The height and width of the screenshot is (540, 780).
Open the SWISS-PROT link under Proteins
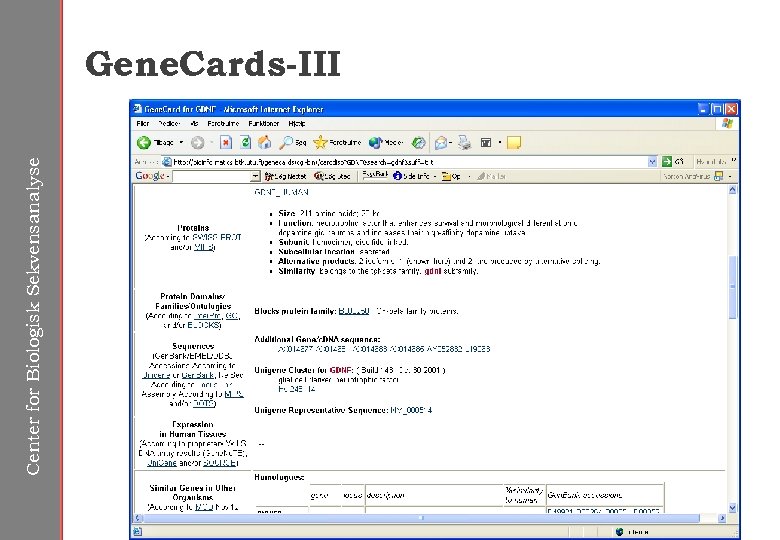click(217, 237)
